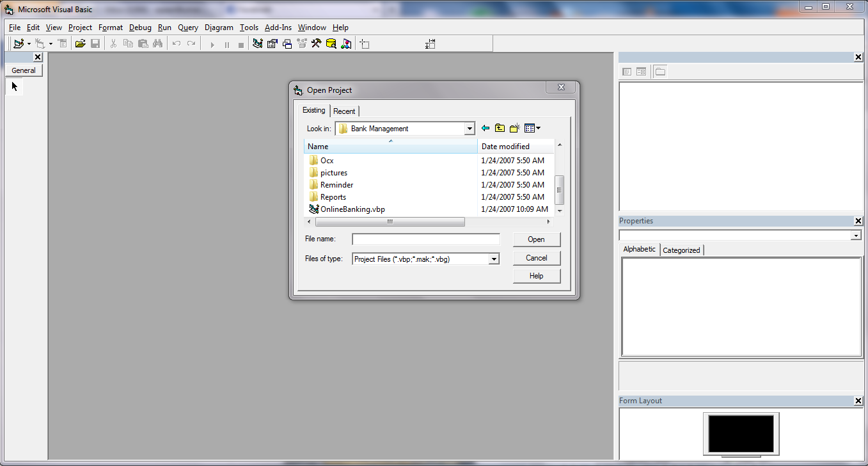Screen dimensions: 868x466
Task: Open the Add-Ins menu
Action: click(278, 28)
